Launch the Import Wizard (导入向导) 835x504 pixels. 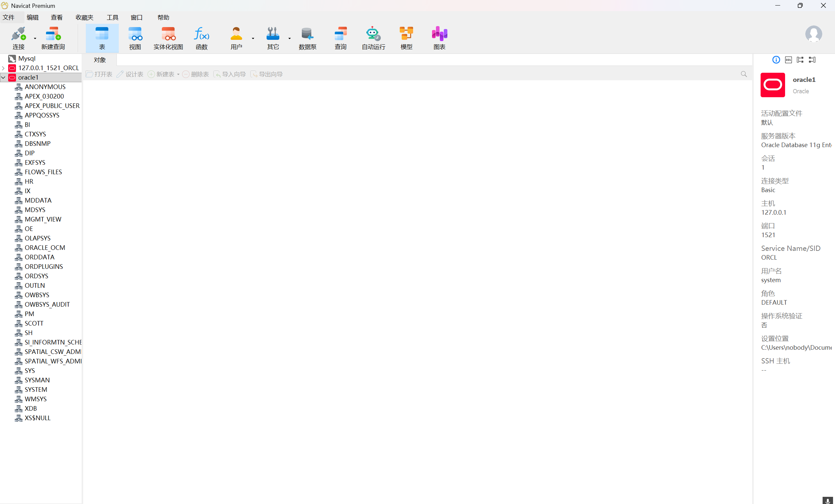click(229, 74)
